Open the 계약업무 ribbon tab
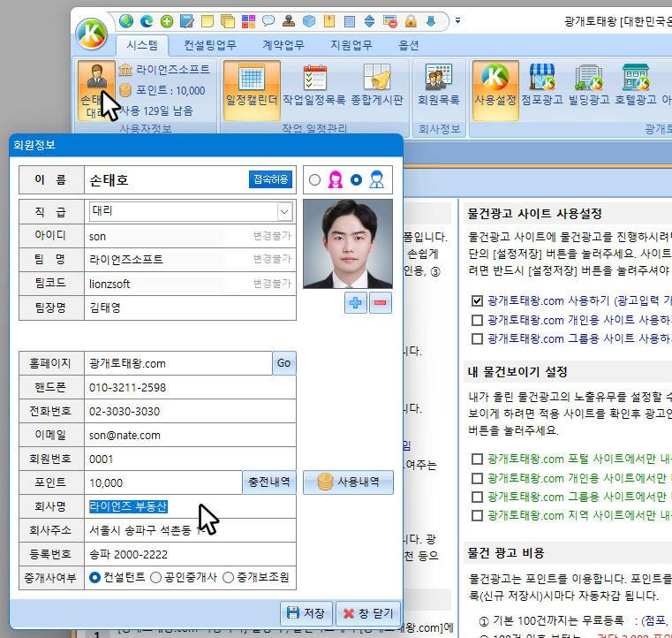The width and height of the screenshot is (672, 638). pyautogui.click(x=283, y=45)
